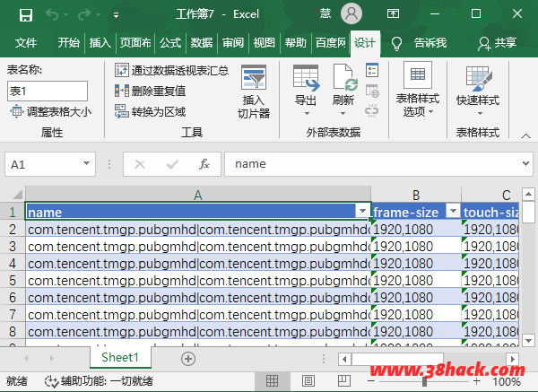Click cell A5 com.tencent.tmgp.pubgmhd
The height and width of the screenshot is (392, 538).
pyautogui.click(x=198, y=281)
